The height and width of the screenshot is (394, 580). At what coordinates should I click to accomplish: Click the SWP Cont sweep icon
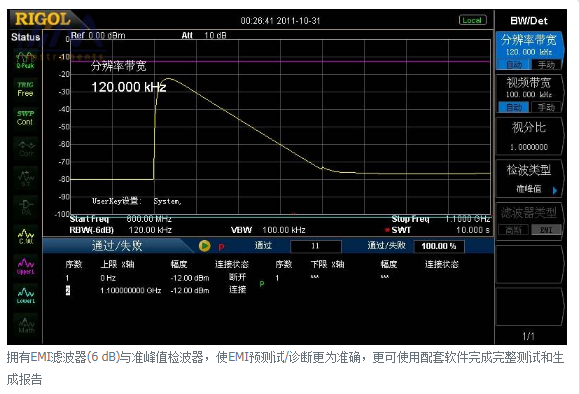[25, 118]
